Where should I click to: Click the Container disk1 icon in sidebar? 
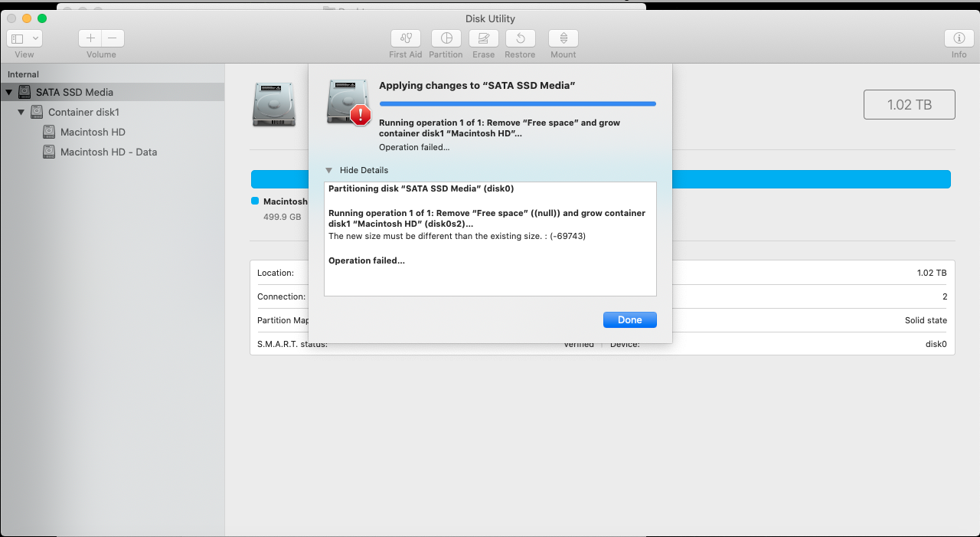(x=37, y=112)
